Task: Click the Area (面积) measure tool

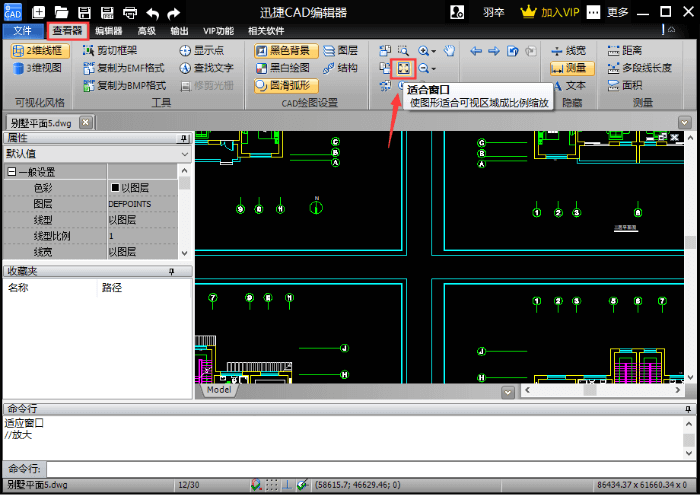Action: 624,85
